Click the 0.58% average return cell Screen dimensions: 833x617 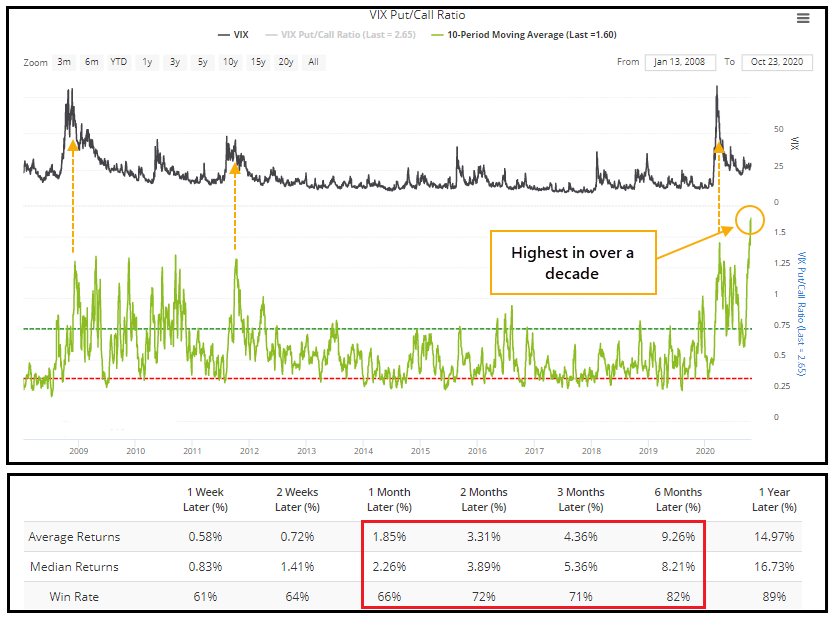[x=205, y=537]
